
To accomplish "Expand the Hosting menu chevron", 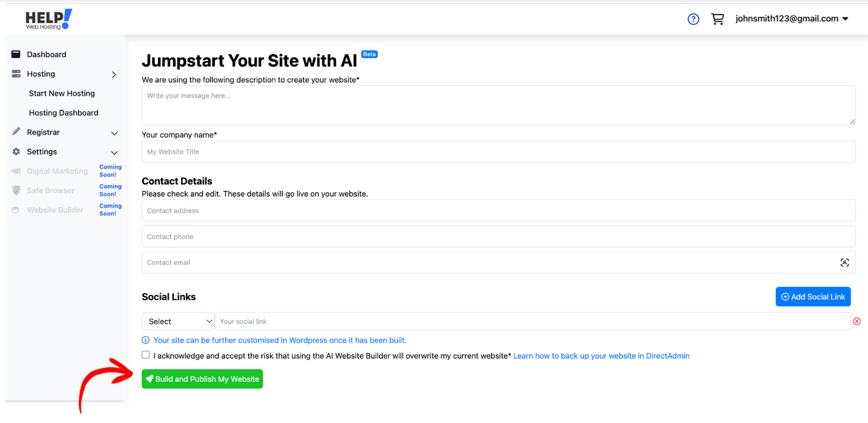I will pyautogui.click(x=114, y=74).
